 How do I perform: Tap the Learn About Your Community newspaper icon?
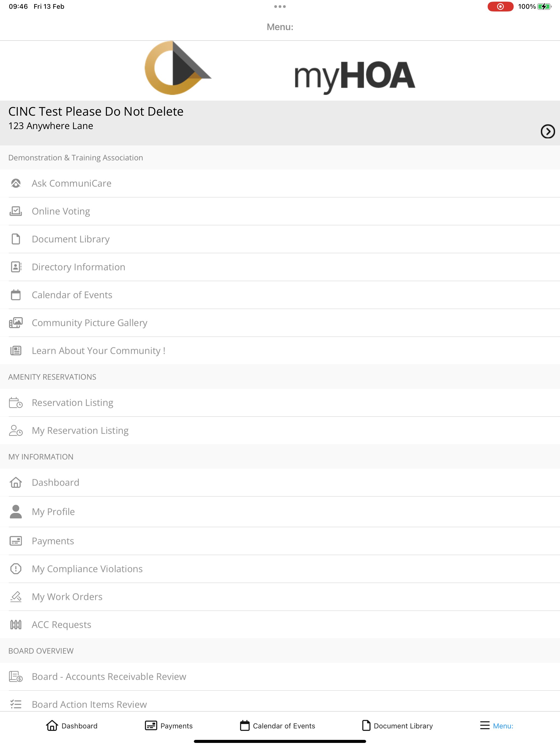16,351
